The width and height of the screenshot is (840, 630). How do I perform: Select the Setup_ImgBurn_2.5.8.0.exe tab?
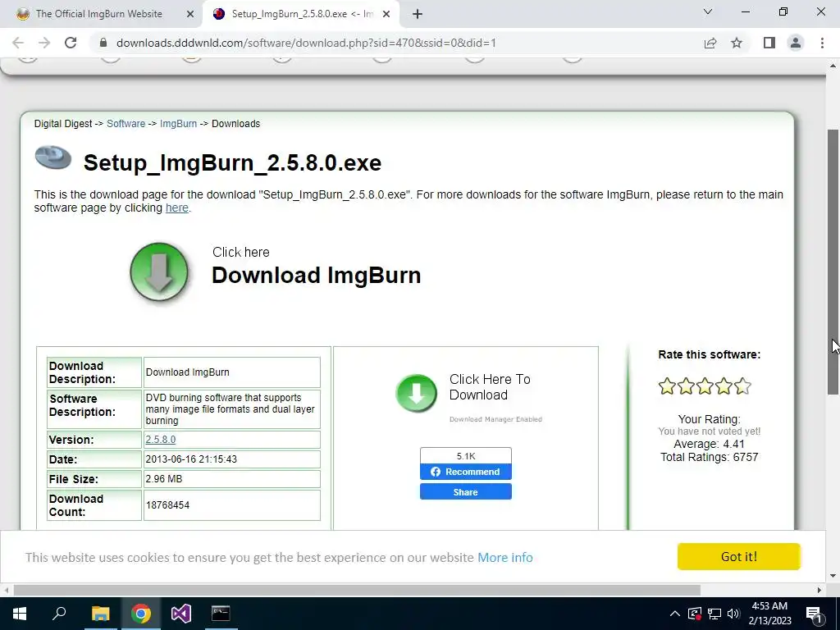(302, 14)
